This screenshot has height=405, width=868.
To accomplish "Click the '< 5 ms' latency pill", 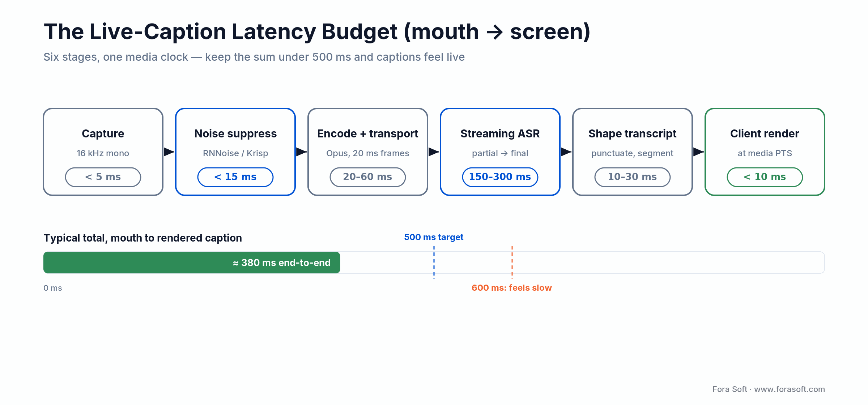I will click(x=103, y=177).
